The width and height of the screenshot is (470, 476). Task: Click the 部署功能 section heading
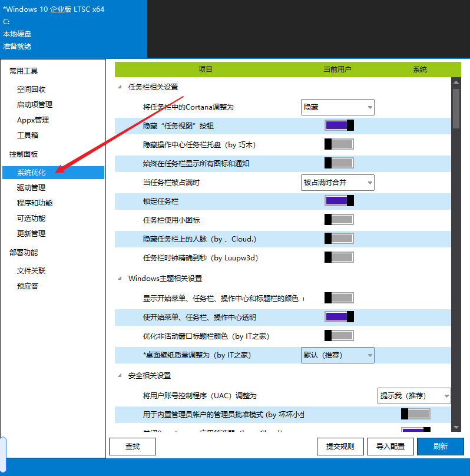point(24,253)
